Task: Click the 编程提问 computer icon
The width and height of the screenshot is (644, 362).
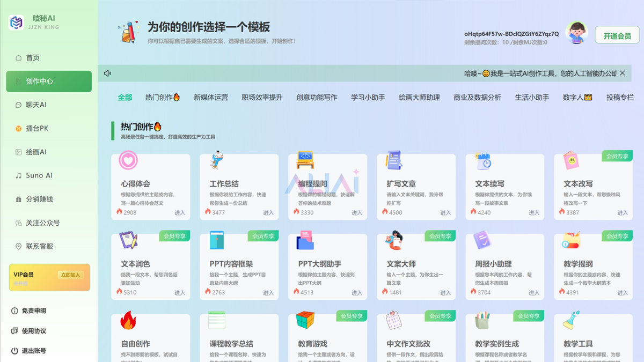Action: point(305,160)
